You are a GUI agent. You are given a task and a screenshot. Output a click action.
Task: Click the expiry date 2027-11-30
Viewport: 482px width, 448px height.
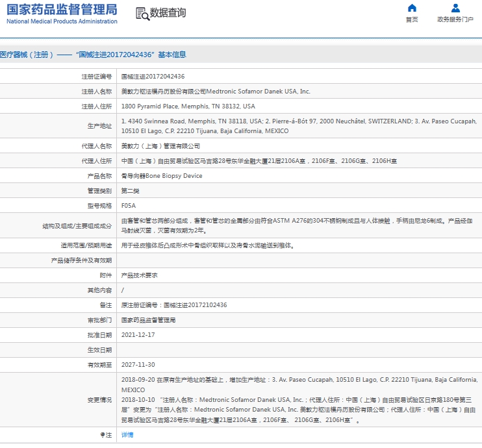pos(138,365)
